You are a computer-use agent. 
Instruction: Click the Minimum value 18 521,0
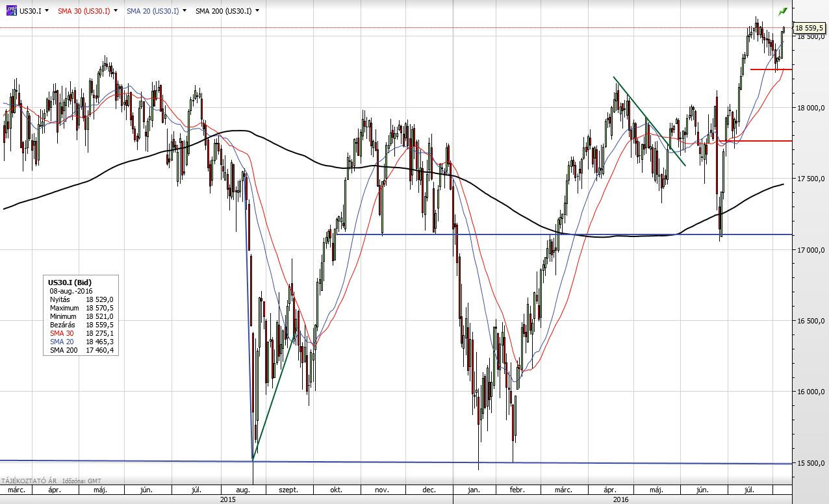[x=99, y=316]
